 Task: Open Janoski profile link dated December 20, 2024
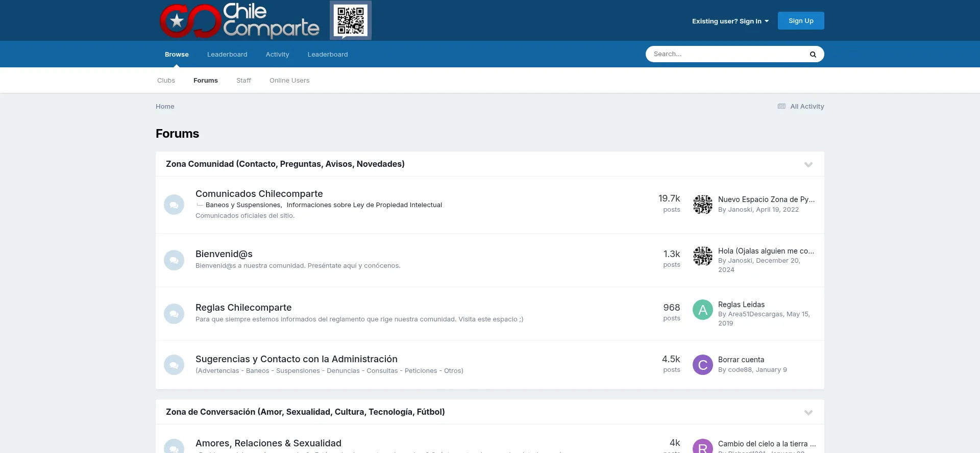pos(740,261)
